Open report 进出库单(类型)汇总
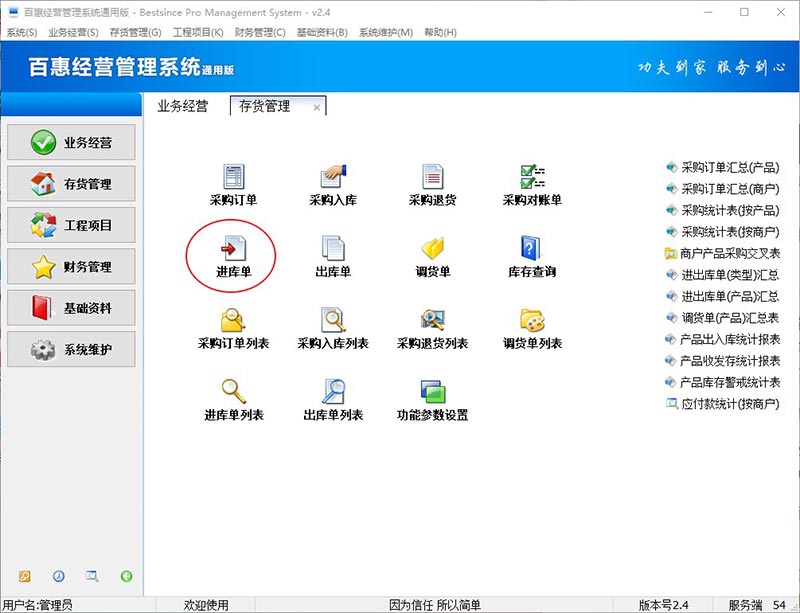Screen dimensions: 800x613 tap(723, 275)
